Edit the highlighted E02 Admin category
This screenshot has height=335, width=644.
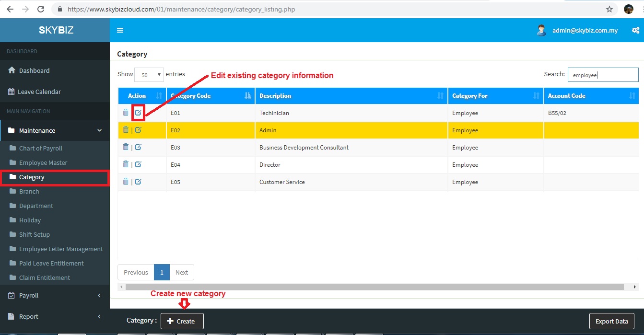(138, 130)
